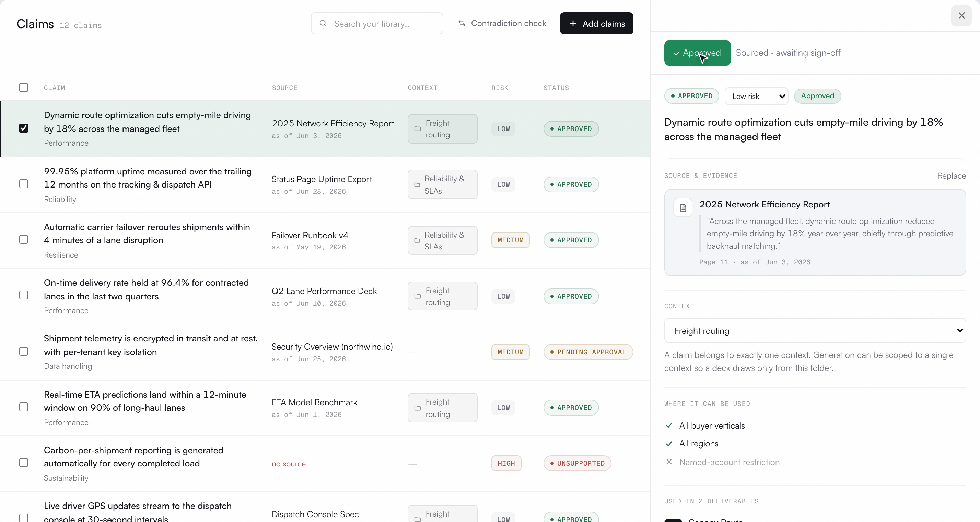Click the Add claims button

(x=596, y=24)
